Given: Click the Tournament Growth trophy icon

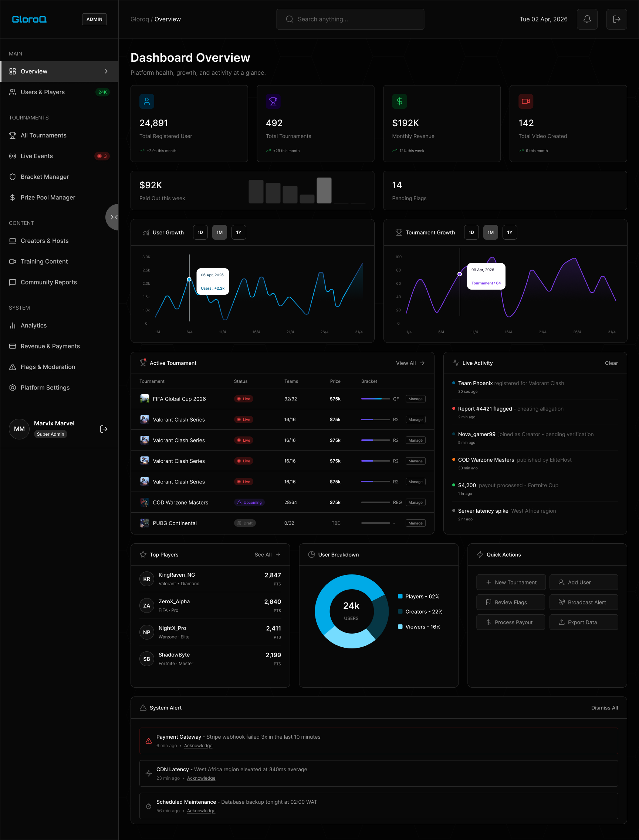Looking at the screenshot, I should pyautogui.click(x=399, y=232).
